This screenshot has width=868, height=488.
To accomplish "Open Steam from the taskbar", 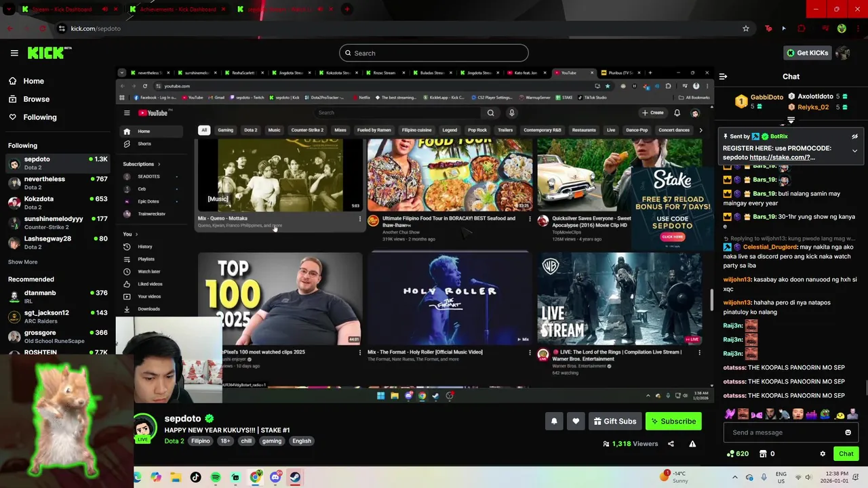I will (294, 477).
